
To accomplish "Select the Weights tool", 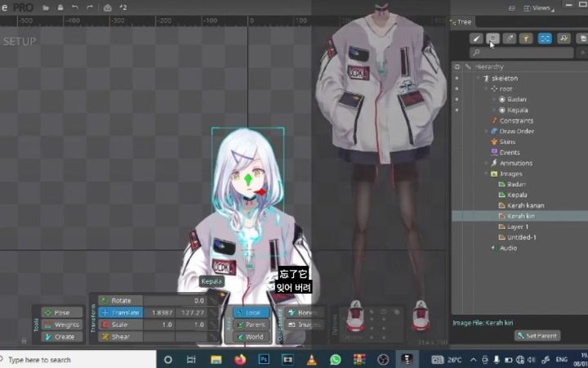I will point(62,325).
